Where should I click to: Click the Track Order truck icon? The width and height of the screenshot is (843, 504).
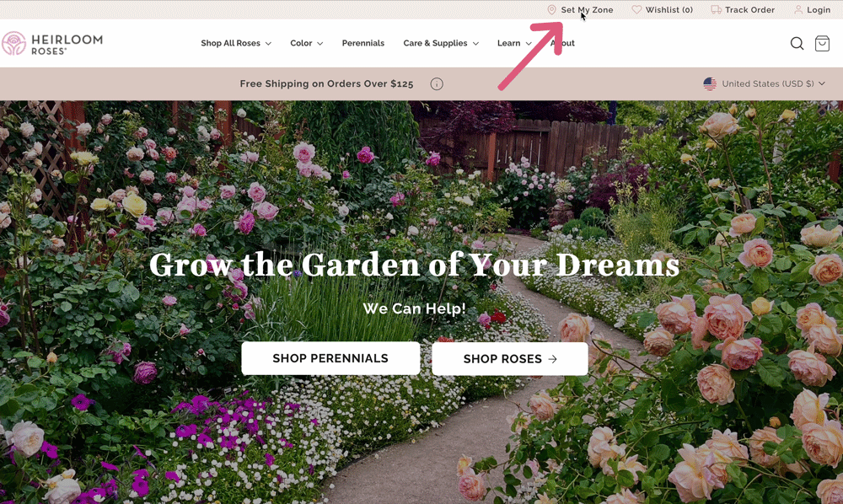coord(716,9)
